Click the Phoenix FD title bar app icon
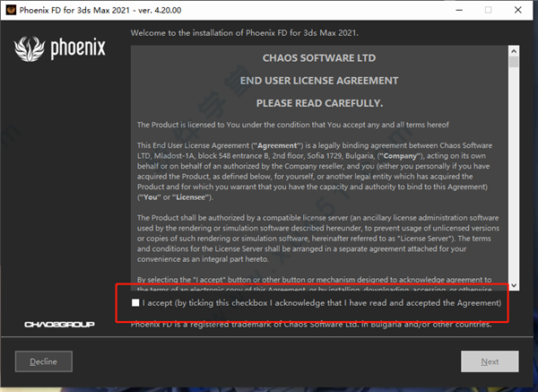Image resolution: width=538 pixels, height=392 pixels. click(x=11, y=10)
